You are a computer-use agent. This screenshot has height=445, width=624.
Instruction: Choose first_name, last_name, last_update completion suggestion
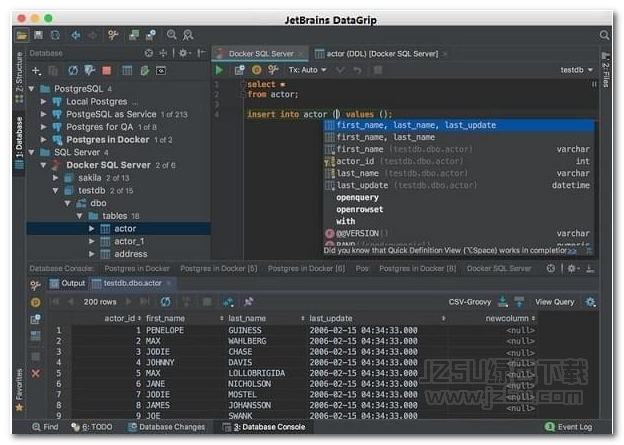pos(458,125)
